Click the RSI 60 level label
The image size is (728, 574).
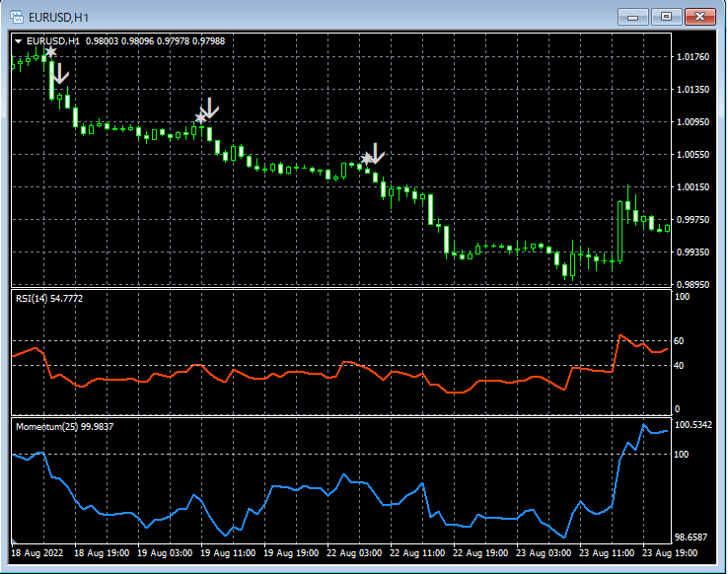(679, 341)
